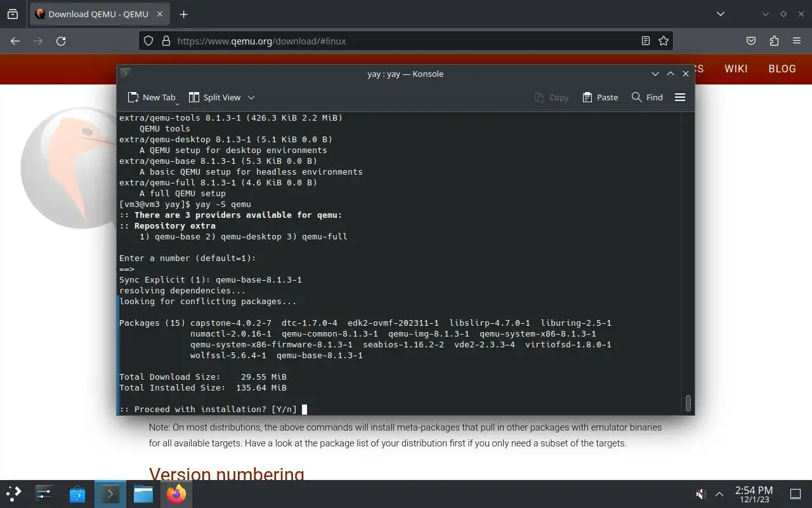Paste clipboard using Konsole Paste button
The image size is (812, 508).
[600, 97]
